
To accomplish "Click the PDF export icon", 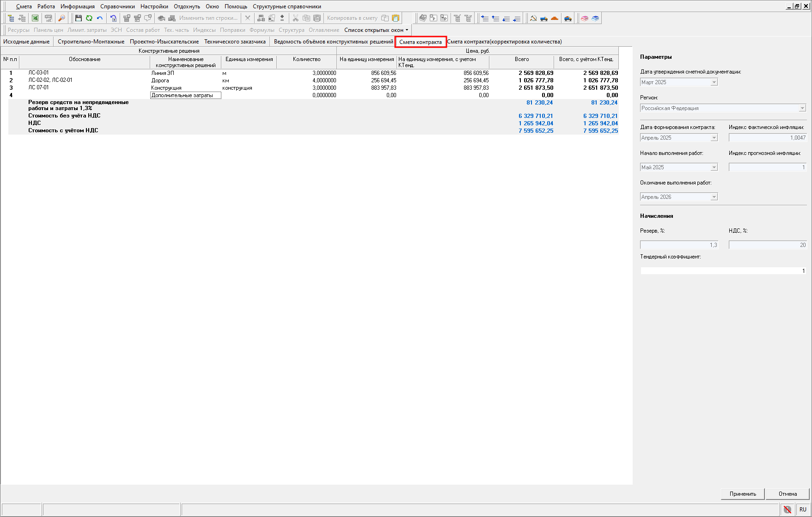I will click(x=48, y=18).
